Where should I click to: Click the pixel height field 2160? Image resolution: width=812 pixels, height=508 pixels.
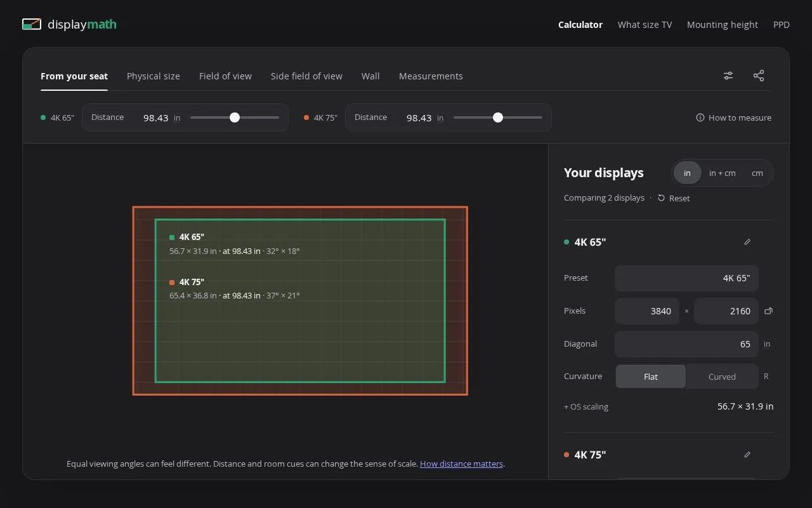click(726, 311)
